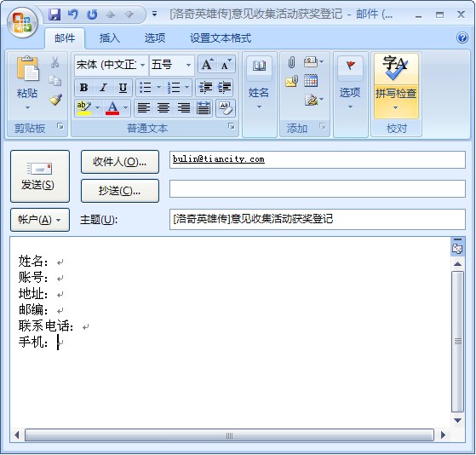Expand the font size 五号 dropdown
This screenshot has height=455, width=476.
(x=188, y=65)
